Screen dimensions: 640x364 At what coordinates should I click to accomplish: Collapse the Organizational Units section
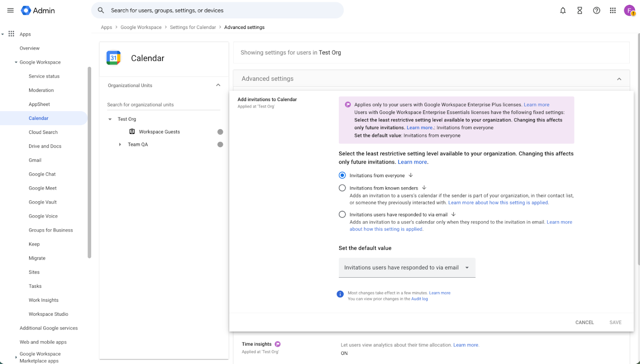coord(218,85)
